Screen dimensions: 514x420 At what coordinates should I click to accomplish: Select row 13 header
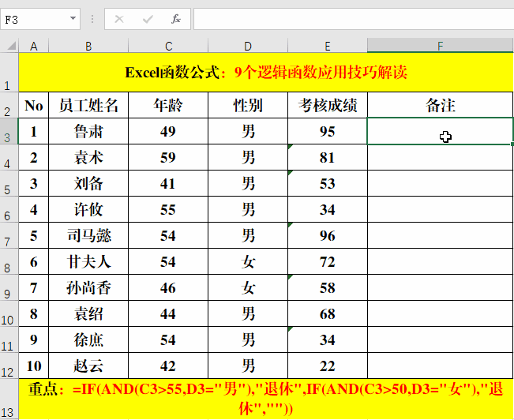tap(9, 399)
